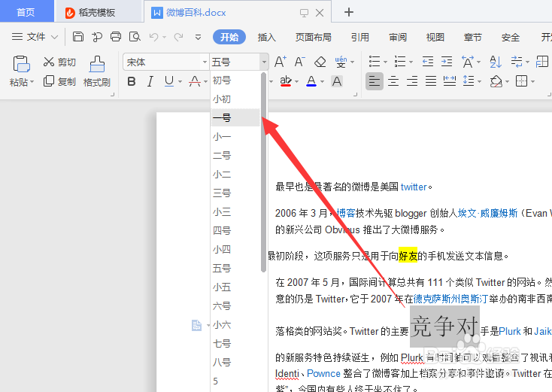552x392 pixels.
Task: Toggle character shading A button
Action: 337,81
